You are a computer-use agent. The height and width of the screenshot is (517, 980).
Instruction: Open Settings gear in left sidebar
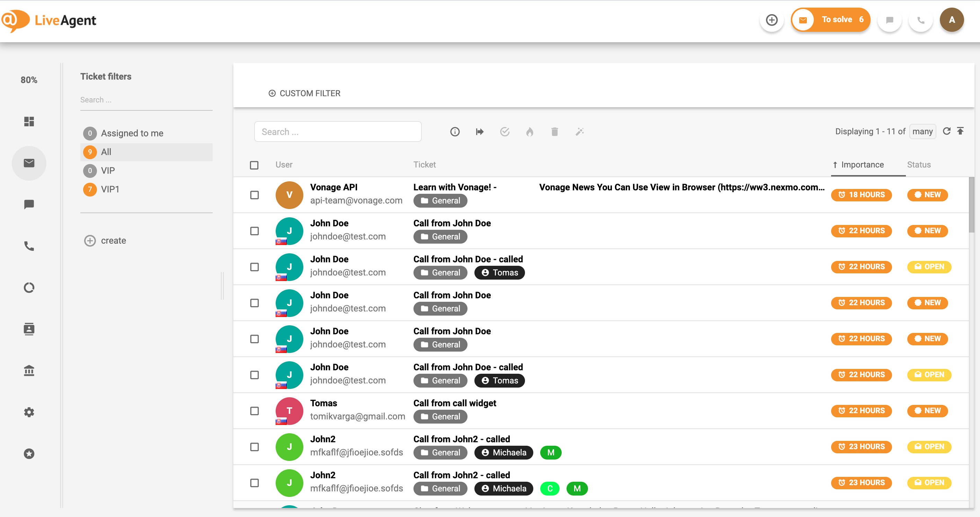29,412
